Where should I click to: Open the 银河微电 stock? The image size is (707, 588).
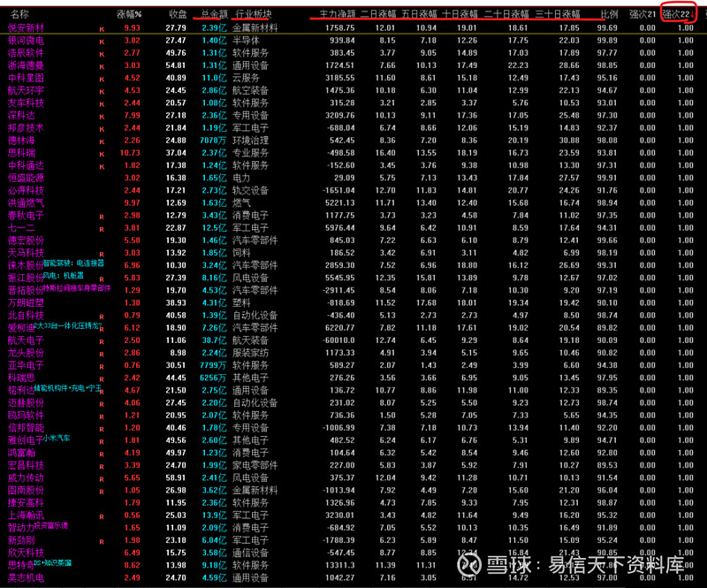pos(27,41)
